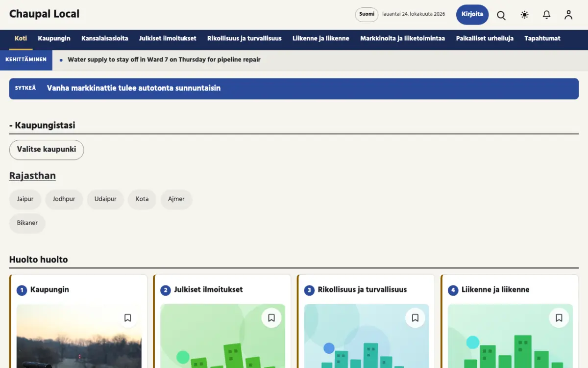This screenshot has height=368, width=588.
Task: Select the Udaipur city chip
Action: point(105,199)
